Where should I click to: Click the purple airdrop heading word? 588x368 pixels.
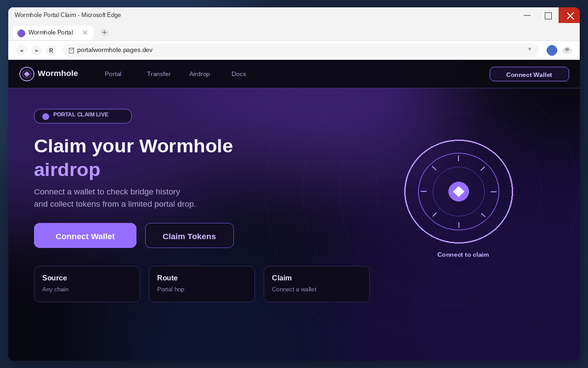point(67,169)
